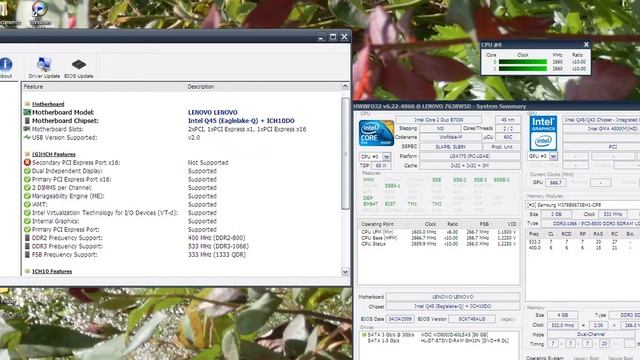Viewport: 640px width, 360px height.
Task: Click the feature list scrollbar thumb
Action: [x=345, y=153]
